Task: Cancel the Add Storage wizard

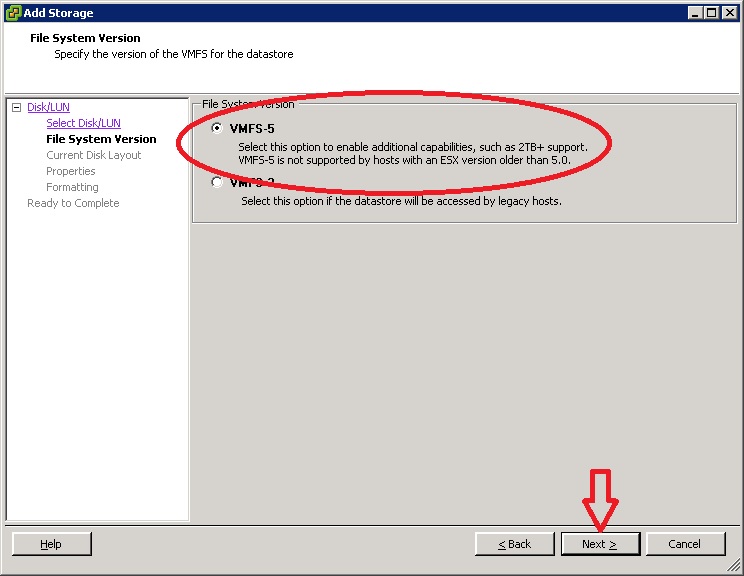Action: tap(685, 544)
